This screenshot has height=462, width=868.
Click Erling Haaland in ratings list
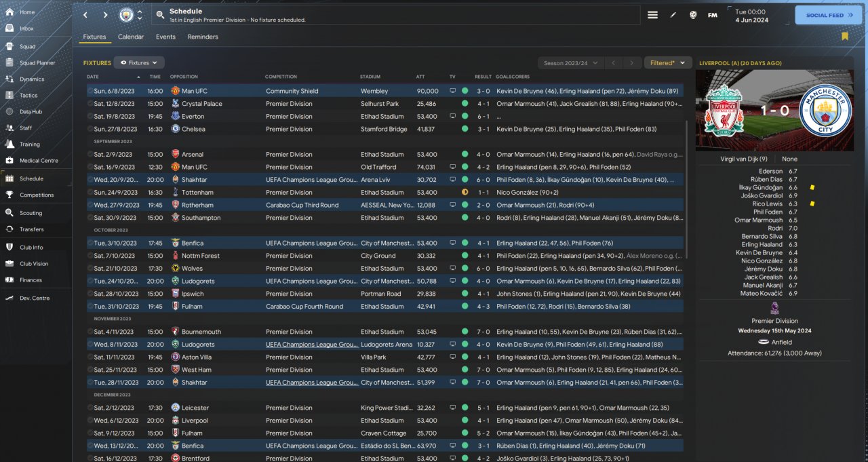coord(762,244)
